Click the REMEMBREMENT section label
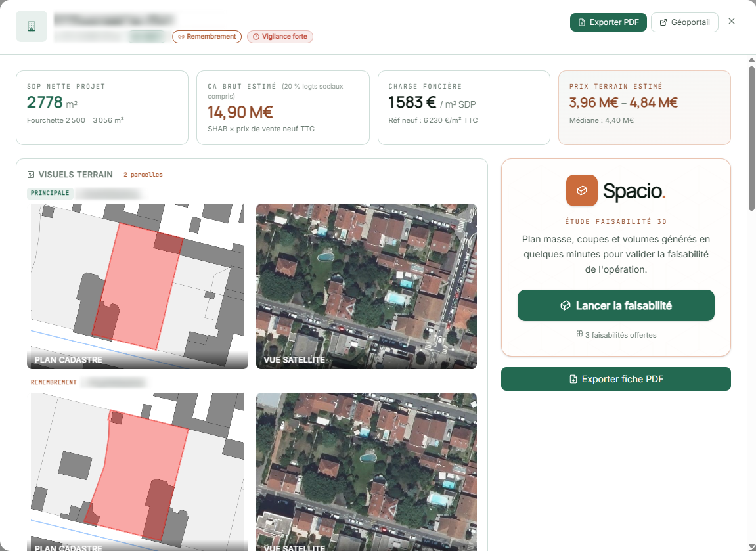 [x=53, y=382]
